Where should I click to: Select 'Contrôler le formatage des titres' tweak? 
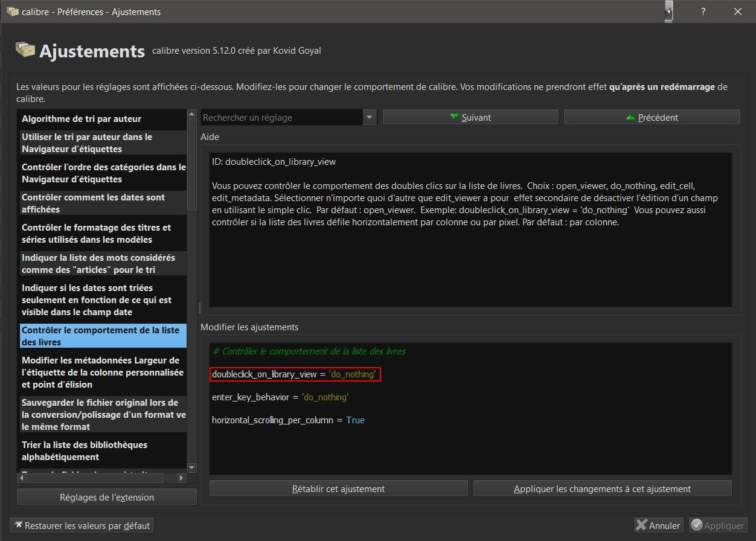pyautogui.click(x=103, y=234)
